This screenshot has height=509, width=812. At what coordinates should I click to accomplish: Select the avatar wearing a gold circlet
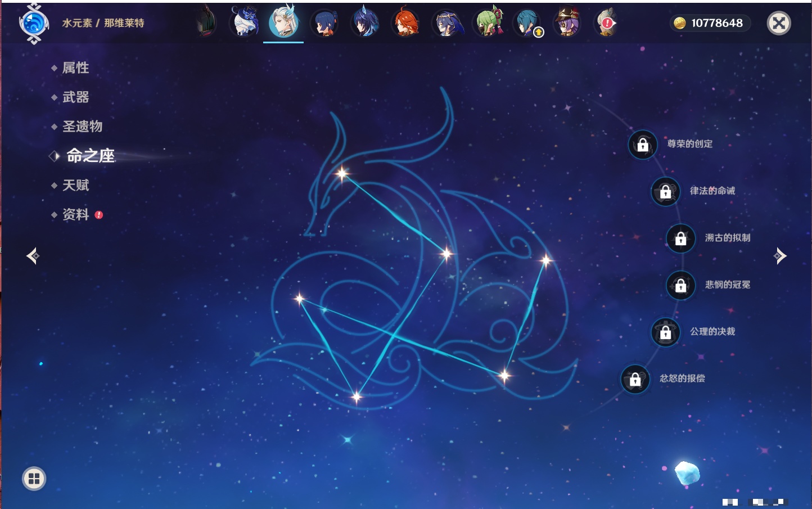446,23
